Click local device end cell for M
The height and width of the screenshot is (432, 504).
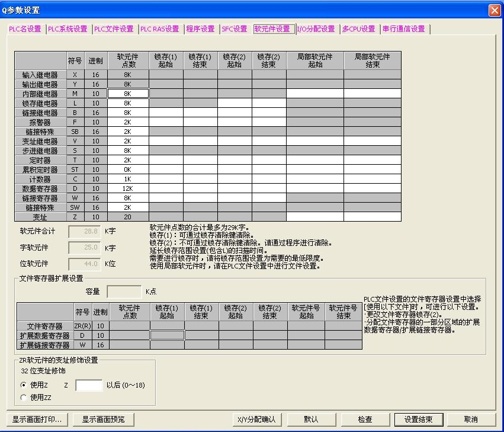pos(373,94)
